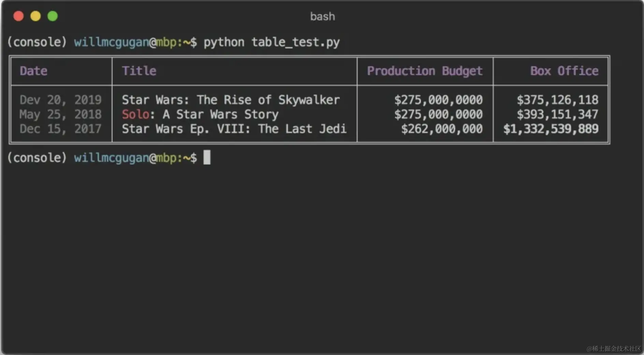Screen dimensions: 644x355
Task: Click the Title column header
Action: 139,71
